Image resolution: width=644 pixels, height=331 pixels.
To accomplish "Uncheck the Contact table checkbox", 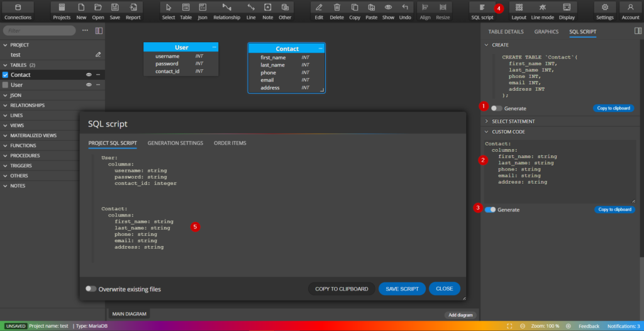I will click(5, 75).
